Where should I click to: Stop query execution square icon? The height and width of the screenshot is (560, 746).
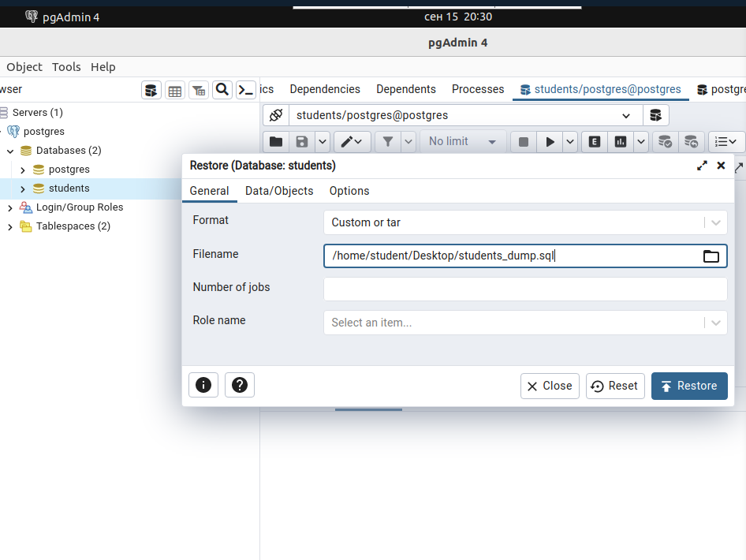[x=524, y=142]
